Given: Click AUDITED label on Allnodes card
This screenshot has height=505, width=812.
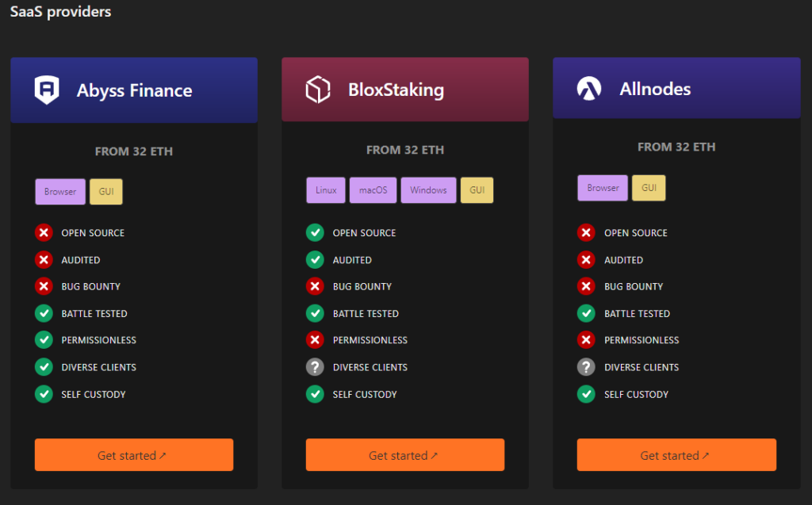Looking at the screenshot, I should click(x=623, y=260).
